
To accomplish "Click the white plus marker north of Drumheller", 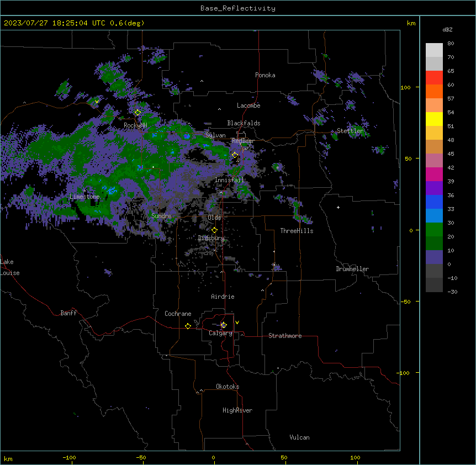I will click(x=338, y=207).
